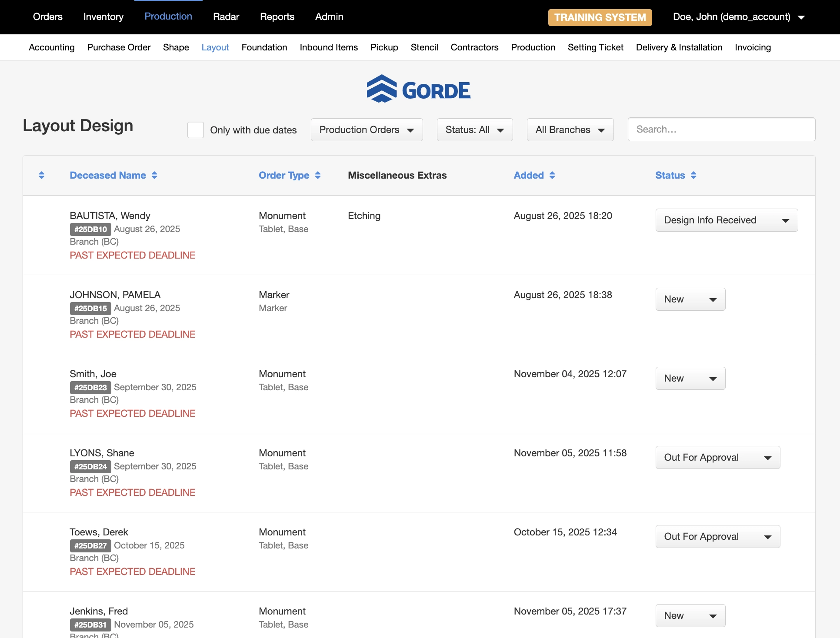The height and width of the screenshot is (638, 840).
Task: Switch to the Stencil tab
Action: (424, 47)
